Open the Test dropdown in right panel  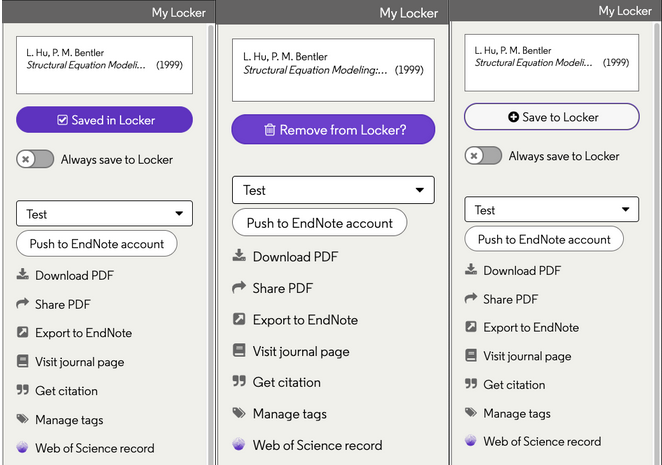(x=552, y=209)
